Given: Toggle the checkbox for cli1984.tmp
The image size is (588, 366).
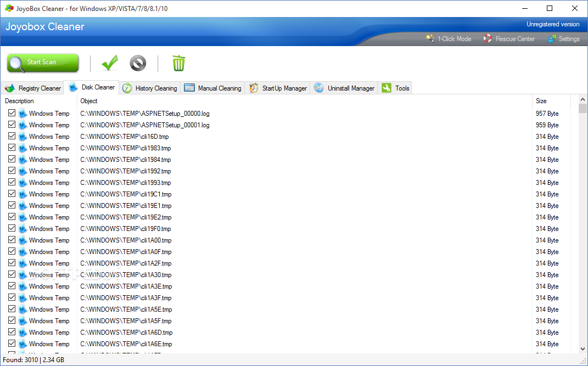Looking at the screenshot, I should [12, 159].
